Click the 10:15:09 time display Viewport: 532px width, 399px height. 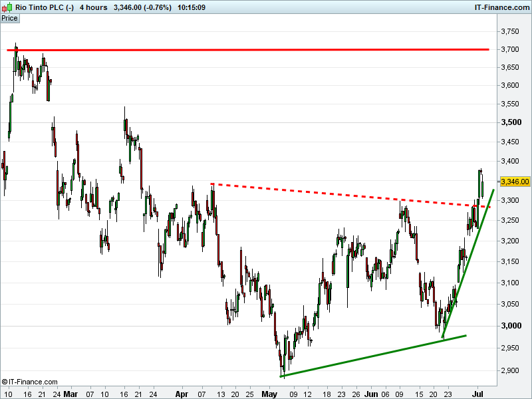point(192,7)
